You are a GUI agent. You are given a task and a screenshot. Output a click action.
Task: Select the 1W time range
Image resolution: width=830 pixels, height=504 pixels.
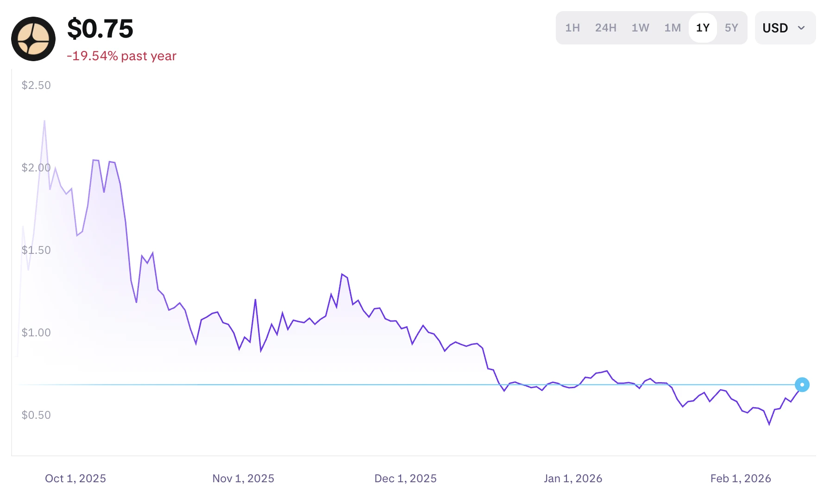click(640, 28)
